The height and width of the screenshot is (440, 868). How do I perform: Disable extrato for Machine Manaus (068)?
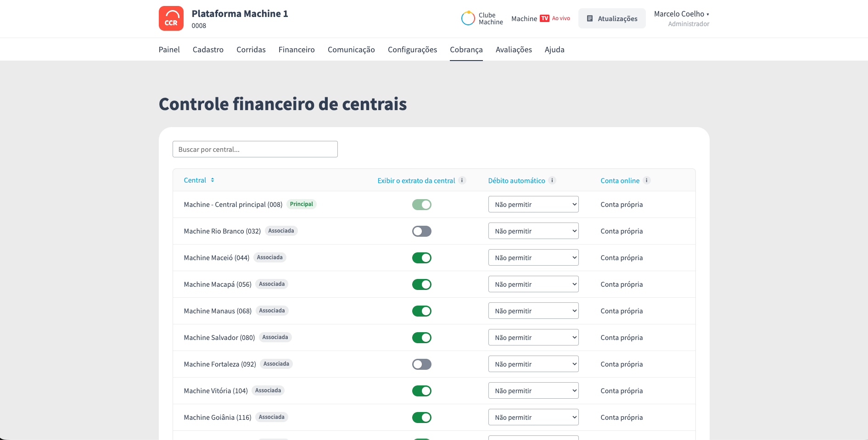(422, 311)
